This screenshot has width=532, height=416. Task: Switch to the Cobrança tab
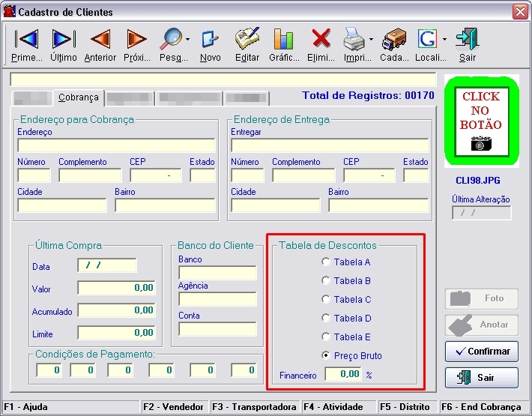coord(79,97)
